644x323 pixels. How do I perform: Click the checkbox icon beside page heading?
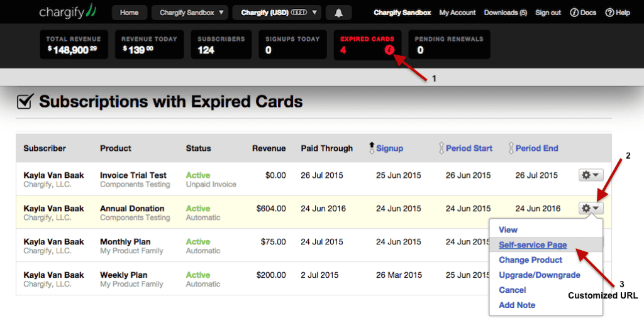(25, 101)
